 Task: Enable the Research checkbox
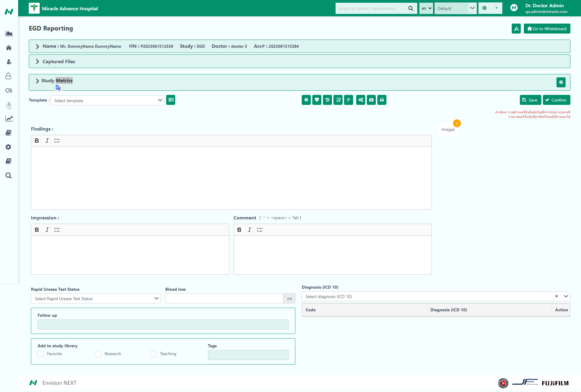pos(98,354)
